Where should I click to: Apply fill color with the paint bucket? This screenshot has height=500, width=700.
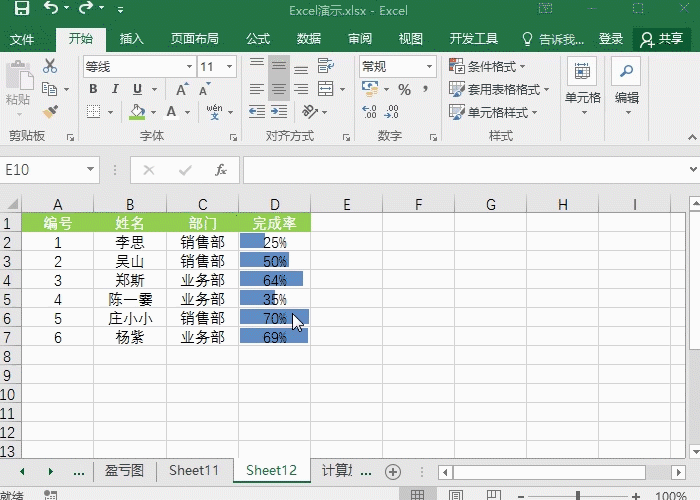[x=137, y=112]
